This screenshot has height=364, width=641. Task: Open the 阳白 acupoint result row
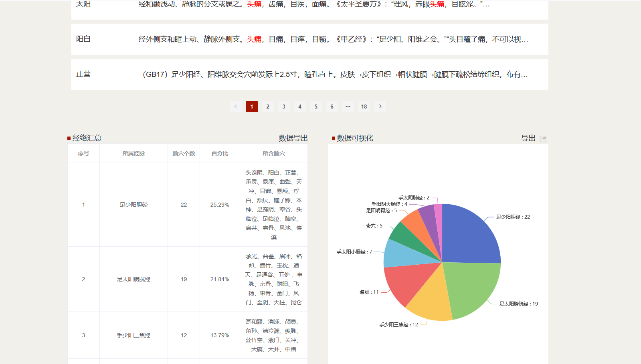(x=83, y=39)
